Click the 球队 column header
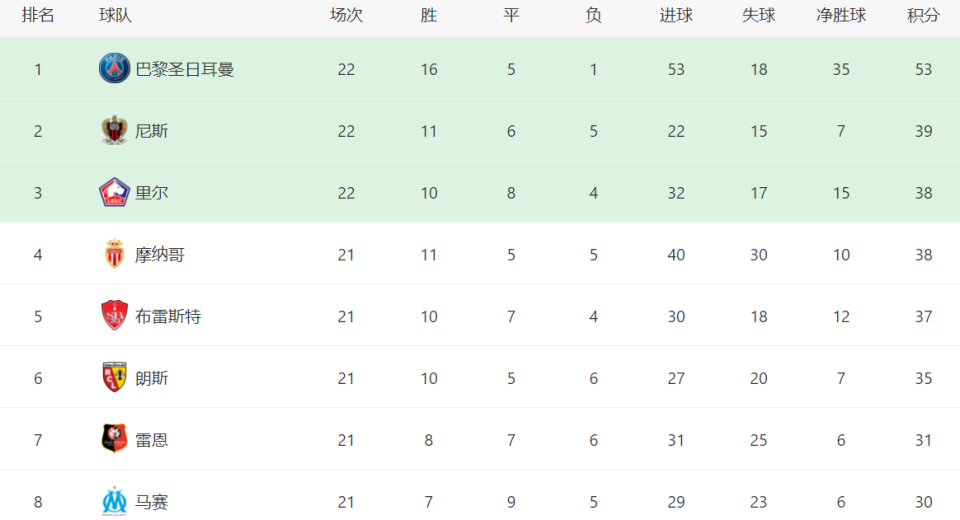This screenshot has width=960, height=520. (115, 15)
